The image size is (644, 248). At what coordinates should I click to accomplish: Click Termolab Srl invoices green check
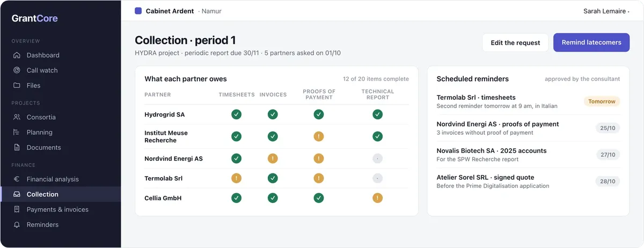click(x=273, y=178)
